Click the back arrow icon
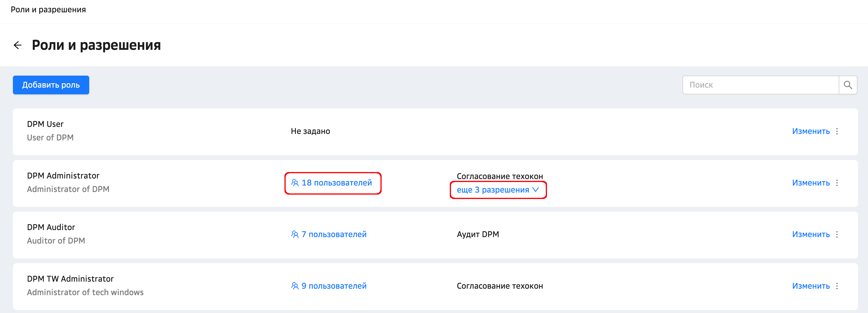Image resolution: width=868 pixels, height=313 pixels. point(18,45)
